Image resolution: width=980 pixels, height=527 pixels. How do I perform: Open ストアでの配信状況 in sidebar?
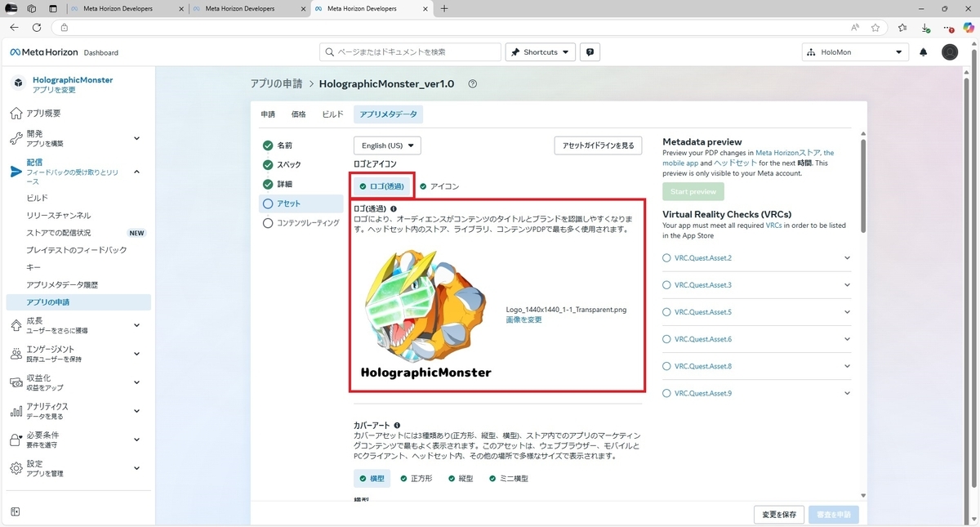pyautogui.click(x=58, y=233)
